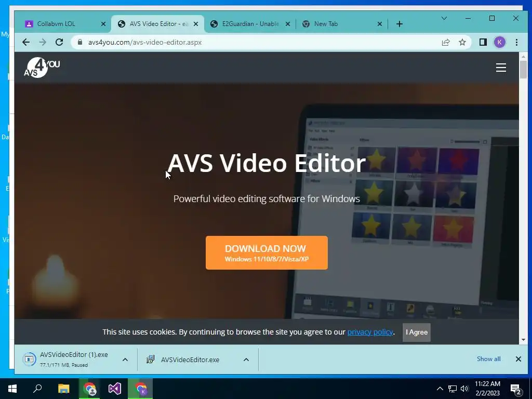532x399 pixels.
Task: Open the privacy policy link
Action: [x=370, y=332]
